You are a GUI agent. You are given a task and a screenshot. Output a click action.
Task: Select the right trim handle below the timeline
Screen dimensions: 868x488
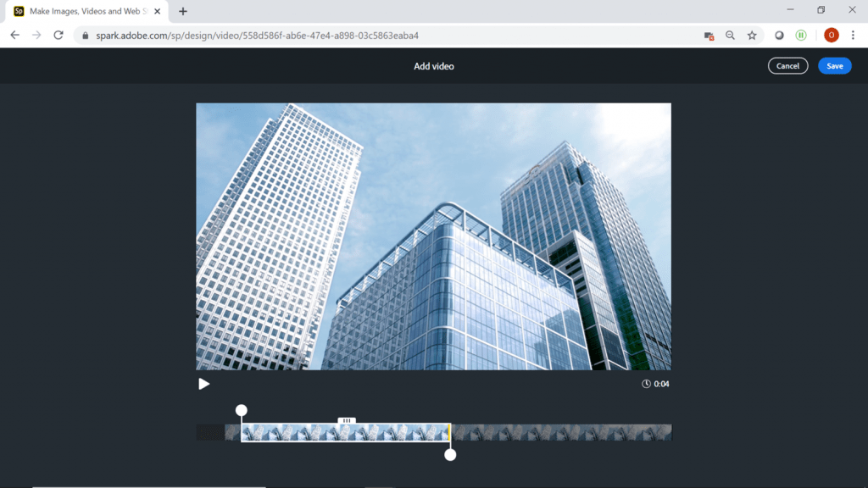(x=450, y=454)
